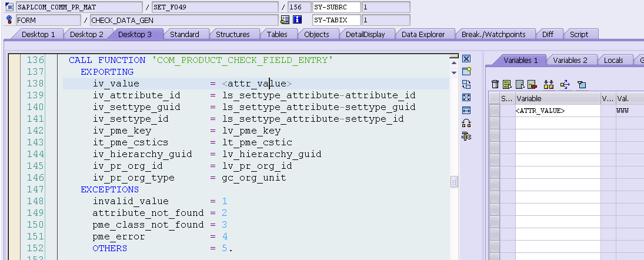
Task: Click the swap tool icon beside editor
Action: pos(466,85)
